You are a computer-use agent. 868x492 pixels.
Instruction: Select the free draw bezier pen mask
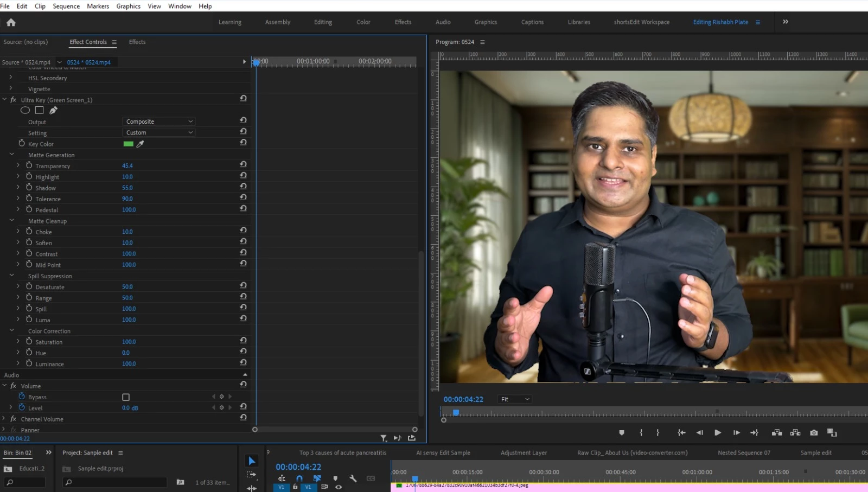pos(53,110)
